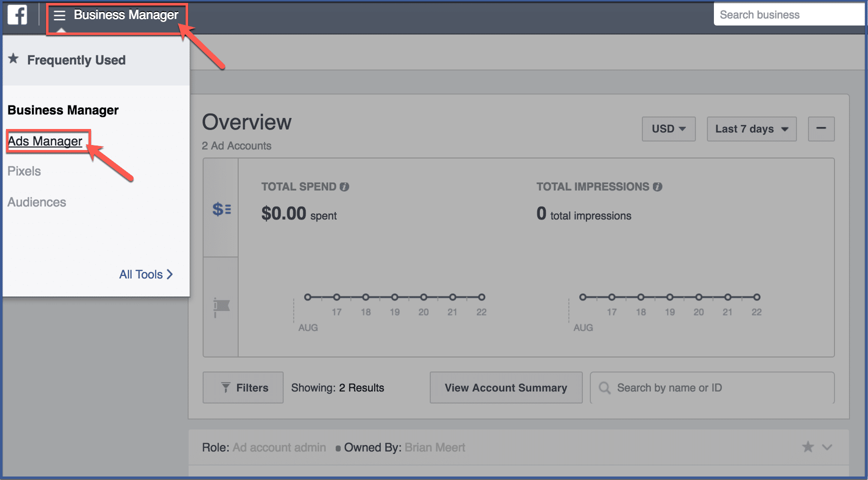Click the Filters button
The width and height of the screenshot is (868, 480).
[243, 387]
